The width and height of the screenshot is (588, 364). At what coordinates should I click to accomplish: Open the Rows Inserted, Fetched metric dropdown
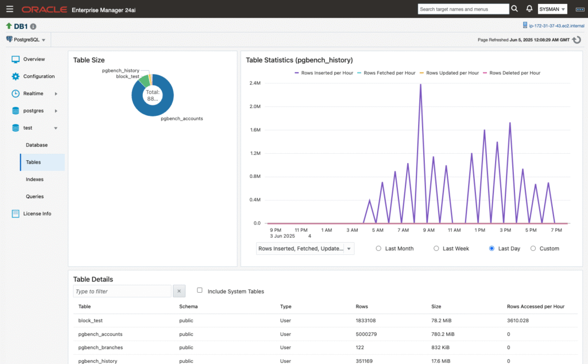click(305, 249)
